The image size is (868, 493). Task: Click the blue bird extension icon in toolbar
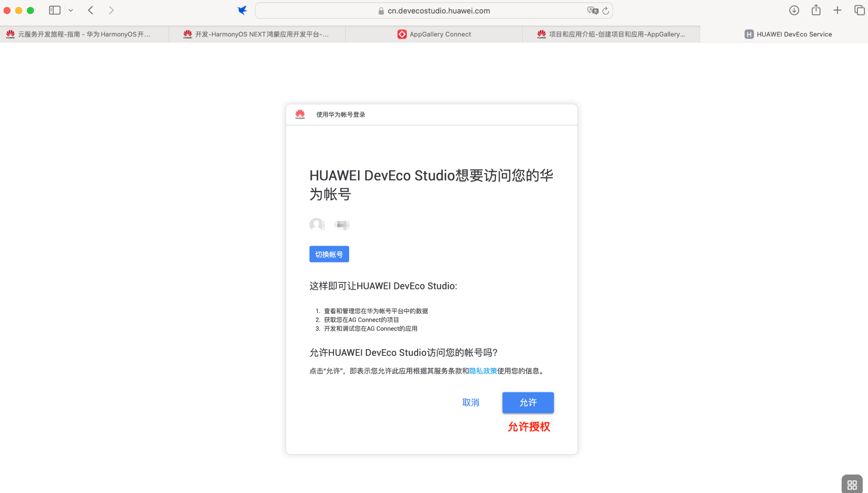coord(242,10)
